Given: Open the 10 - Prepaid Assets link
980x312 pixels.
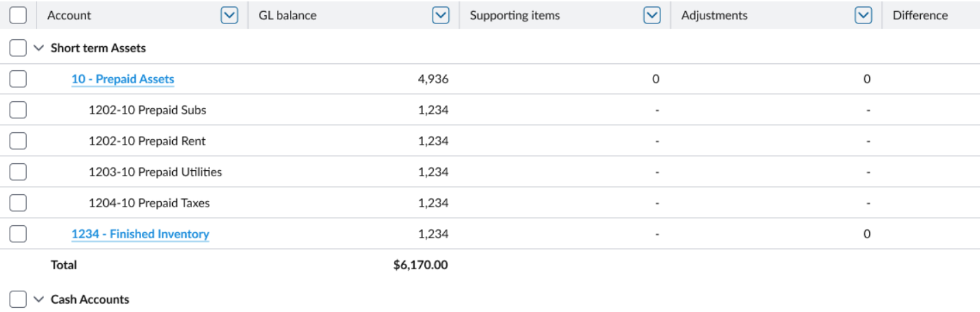Looking at the screenshot, I should [x=123, y=79].
